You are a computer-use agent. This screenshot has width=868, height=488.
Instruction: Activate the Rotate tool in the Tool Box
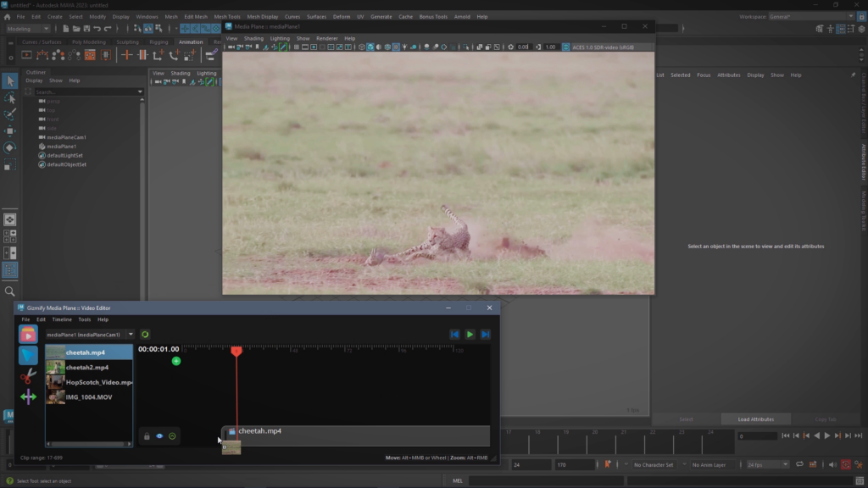[10, 147]
